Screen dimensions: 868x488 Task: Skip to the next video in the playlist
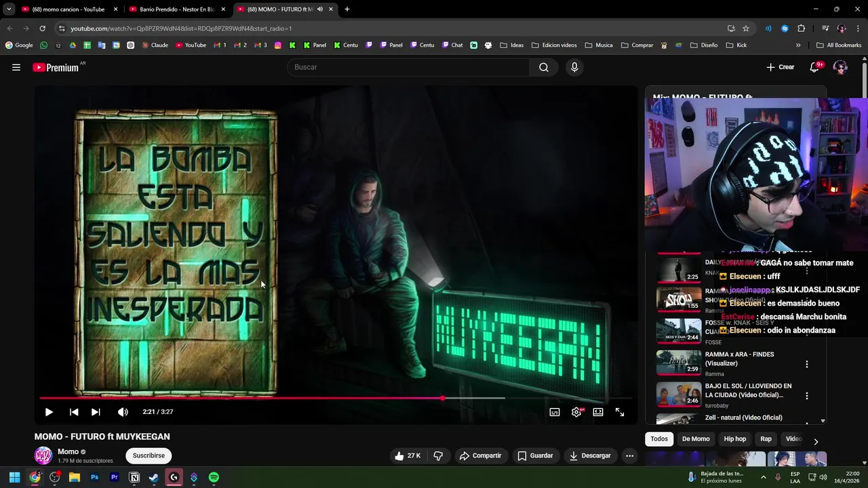click(x=96, y=412)
